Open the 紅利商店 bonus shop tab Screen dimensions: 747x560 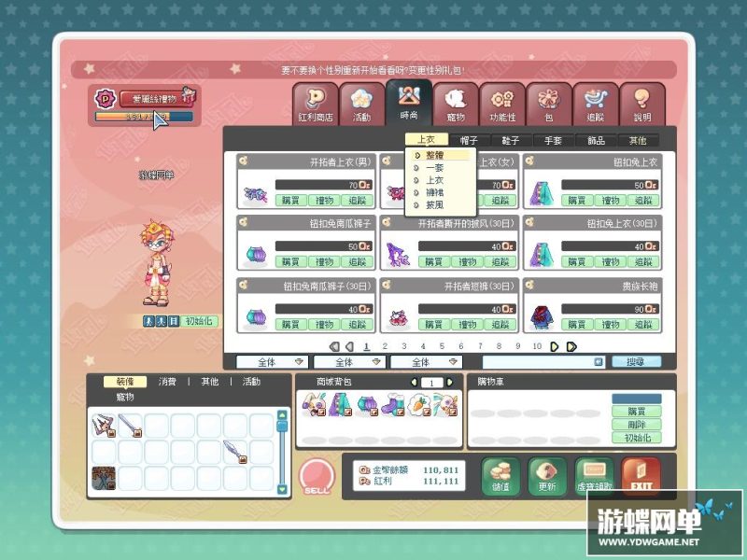pyautogui.click(x=316, y=105)
